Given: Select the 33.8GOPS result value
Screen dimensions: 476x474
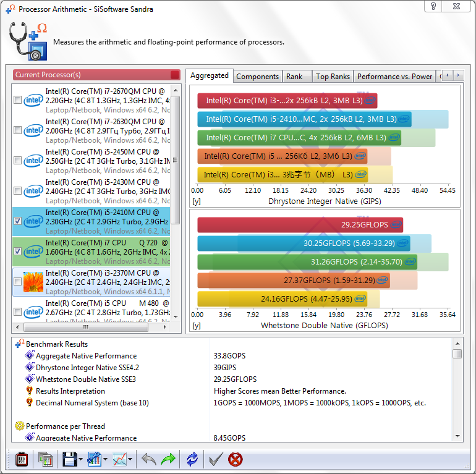Looking at the screenshot, I should point(229,355).
